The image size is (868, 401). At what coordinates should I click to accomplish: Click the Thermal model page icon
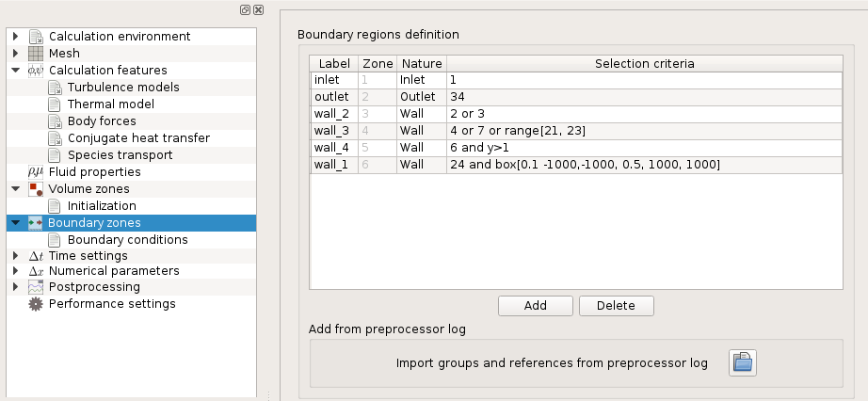click(x=55, y=104)
